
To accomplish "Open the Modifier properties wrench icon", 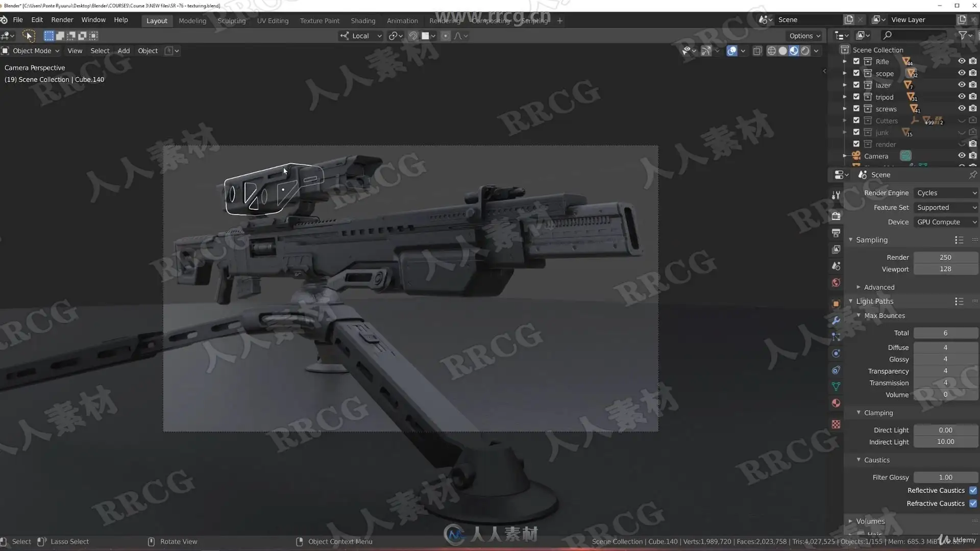I will point(836,320).
